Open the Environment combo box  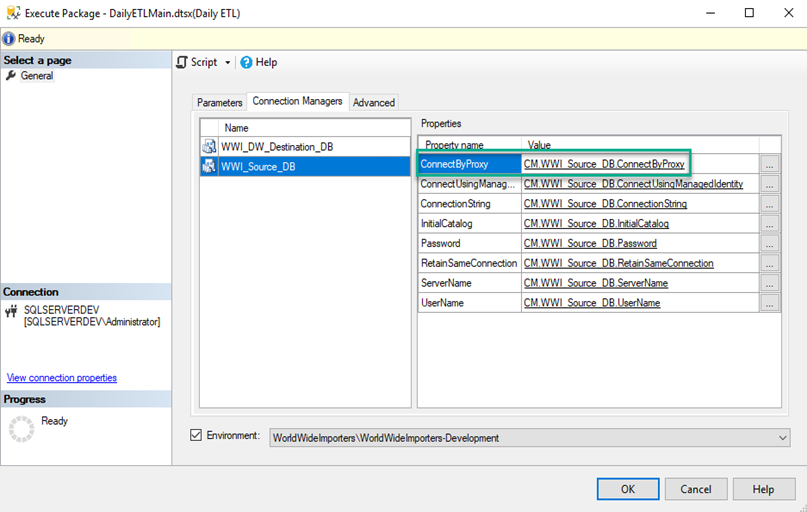pyautogui.click(x=781, y=437)
